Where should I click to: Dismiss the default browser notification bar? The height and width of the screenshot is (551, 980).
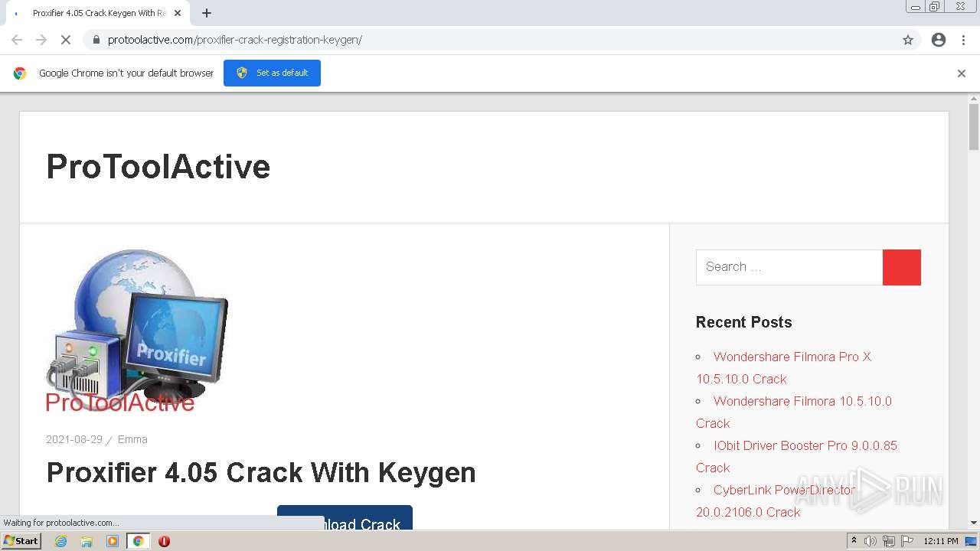click(x=962, y=73)
